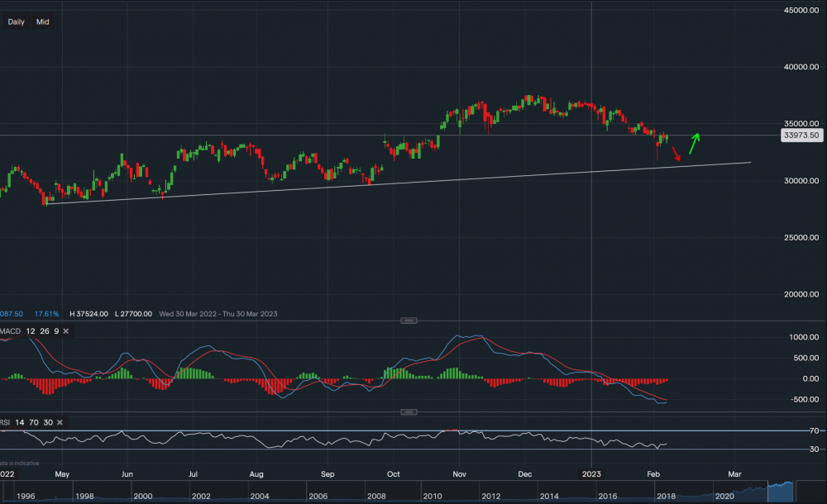Select the Mid price view

(x=42, y=21)
